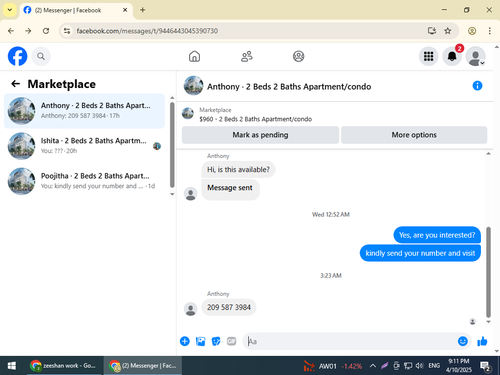This screenshot has width=500, height=375.
Task: Open a new browser tab
Action: 143,10
